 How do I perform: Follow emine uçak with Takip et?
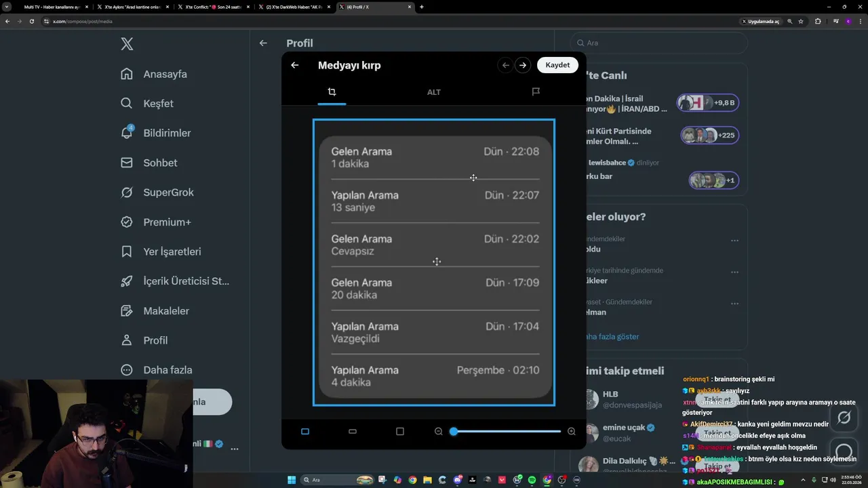(x=717, y=433)
